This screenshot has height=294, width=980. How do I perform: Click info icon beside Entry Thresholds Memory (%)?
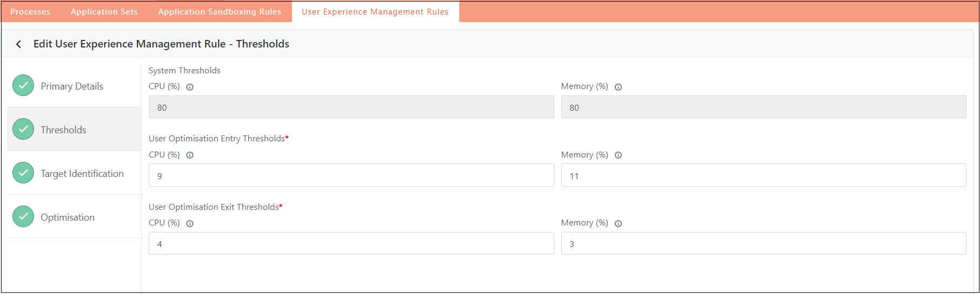coord(618,155)
